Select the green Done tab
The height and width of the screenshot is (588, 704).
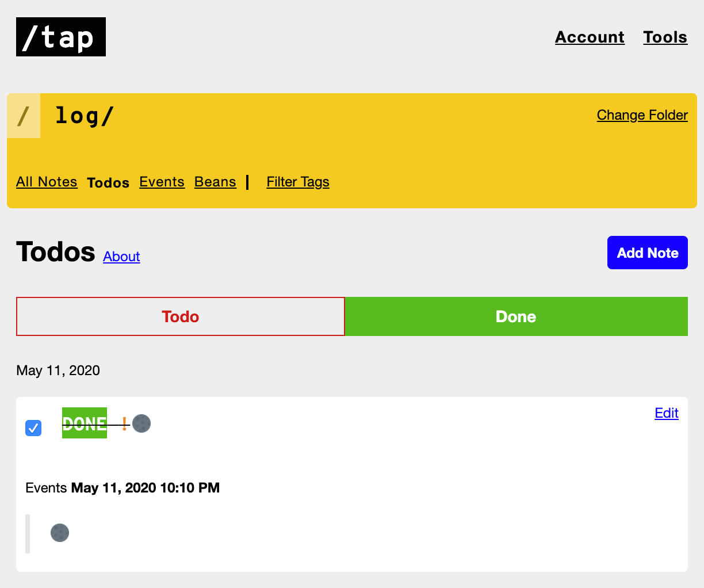coord(516,316)
